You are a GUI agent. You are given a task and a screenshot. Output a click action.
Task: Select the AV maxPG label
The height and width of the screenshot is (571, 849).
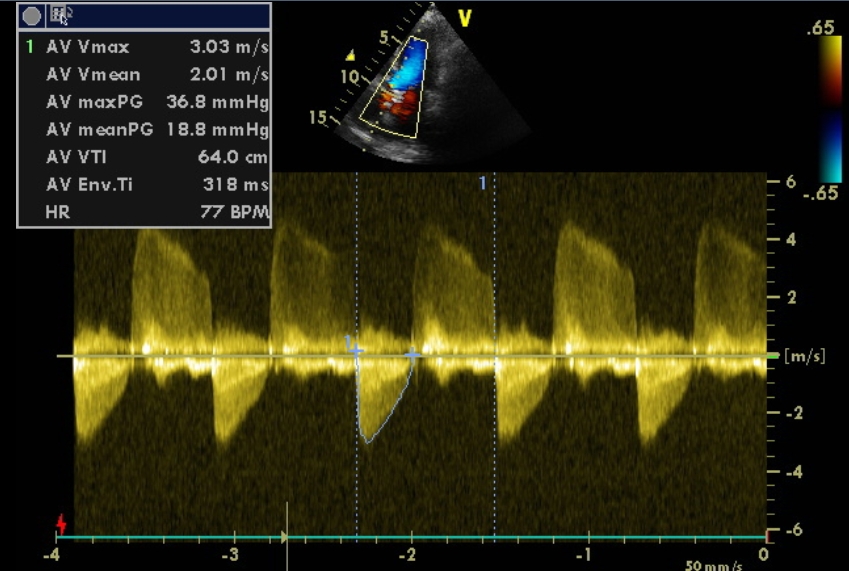point(95,102)
